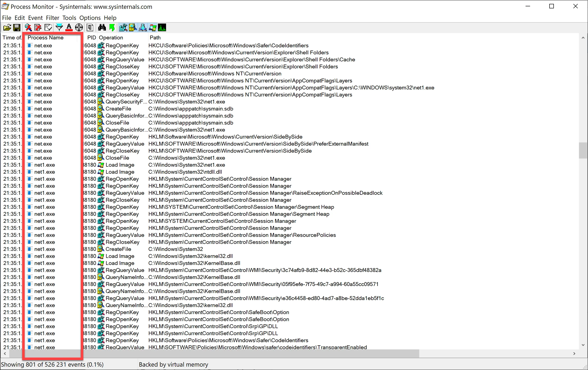Click the crosshair Include Process From Window icon
The height and width of the screenshot is (370, 588).
(x=79, y=28)
